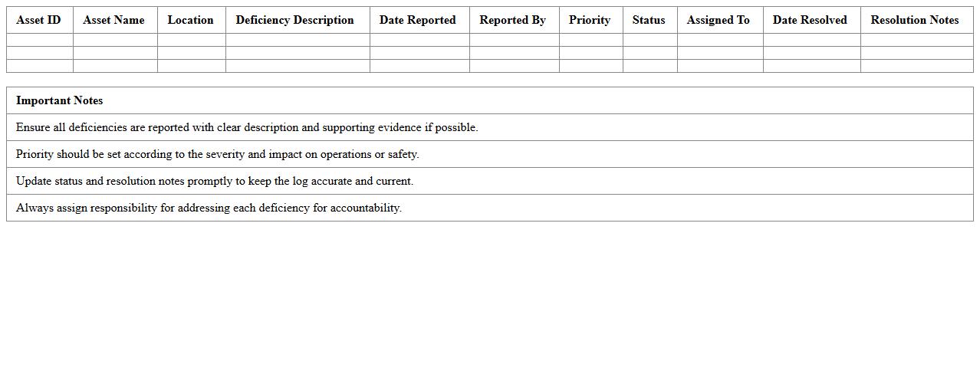The height and width of the screenshot is (384, 980).
Task: Click the Deficiency Description header cell
Action: click(x=294, y=20)
